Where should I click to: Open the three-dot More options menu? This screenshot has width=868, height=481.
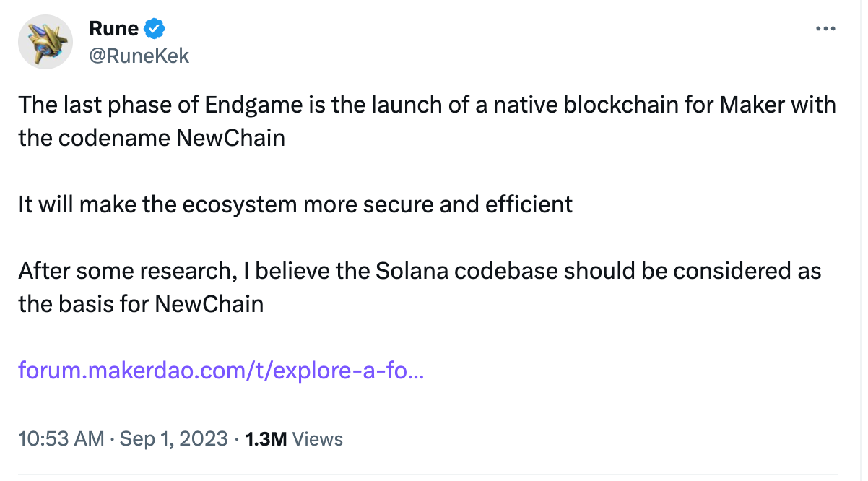(825, 29)
